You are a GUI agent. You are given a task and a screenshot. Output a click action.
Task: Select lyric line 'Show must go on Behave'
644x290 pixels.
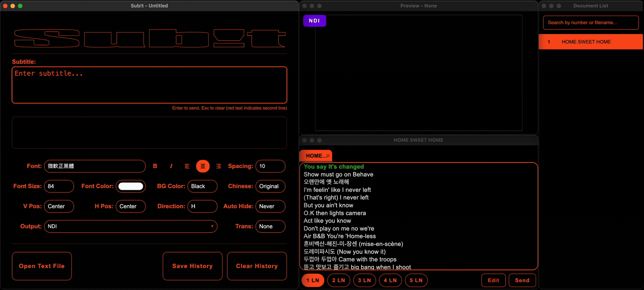click(x=338, y=174)
